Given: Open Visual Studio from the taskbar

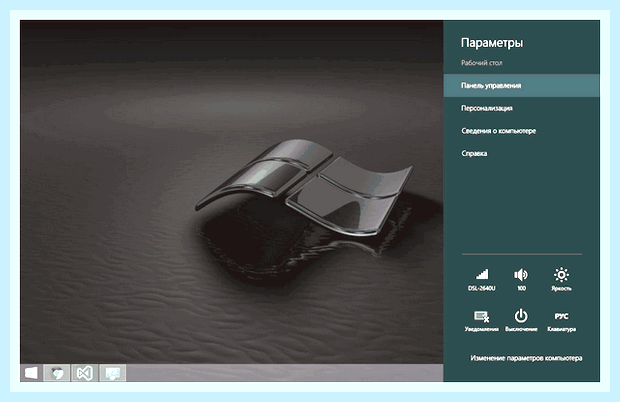Looking at the screenshot, I should [x=85, y=373].
